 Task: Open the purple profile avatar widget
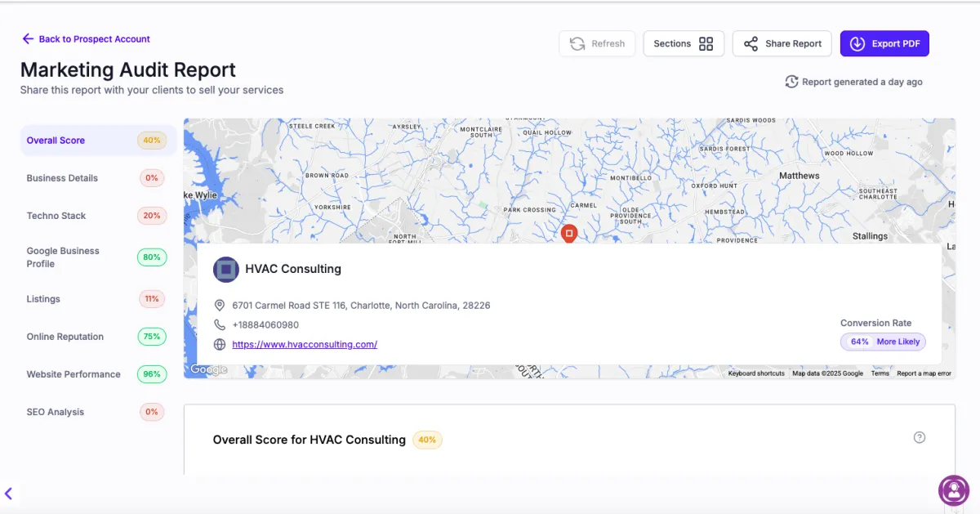(x=953, y=490)
